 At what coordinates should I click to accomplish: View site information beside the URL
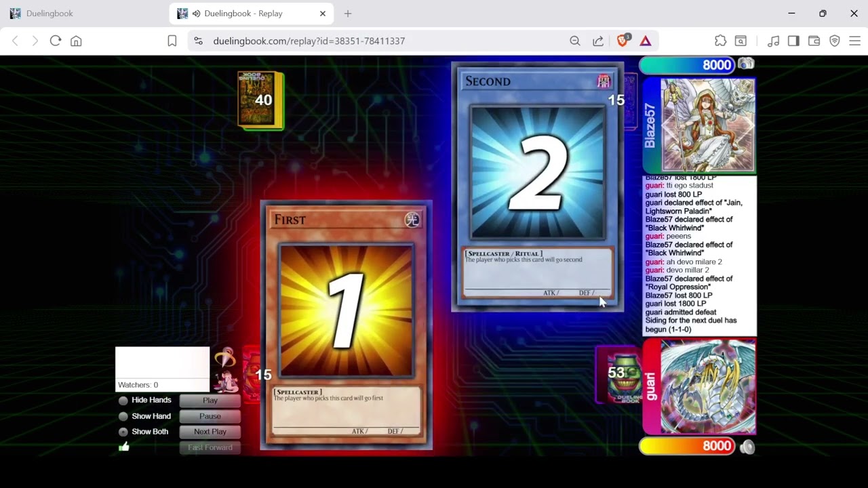[198, 41]
